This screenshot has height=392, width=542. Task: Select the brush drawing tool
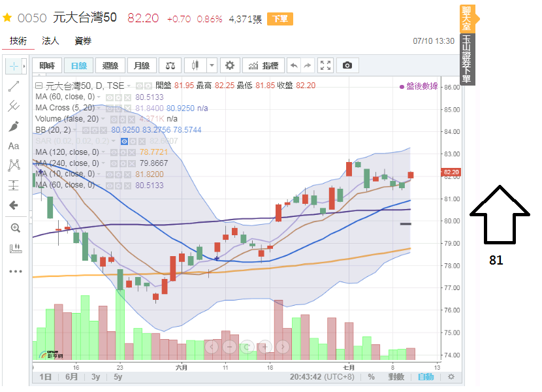coord(14,126)
